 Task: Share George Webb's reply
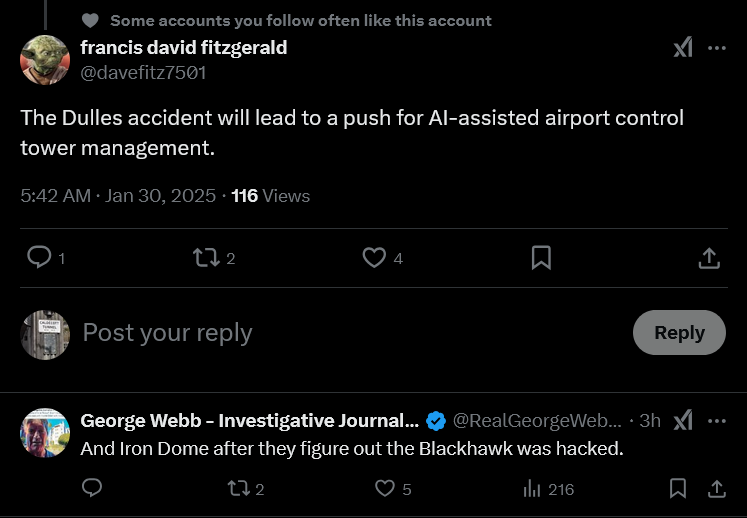click(x=716, y=488)
